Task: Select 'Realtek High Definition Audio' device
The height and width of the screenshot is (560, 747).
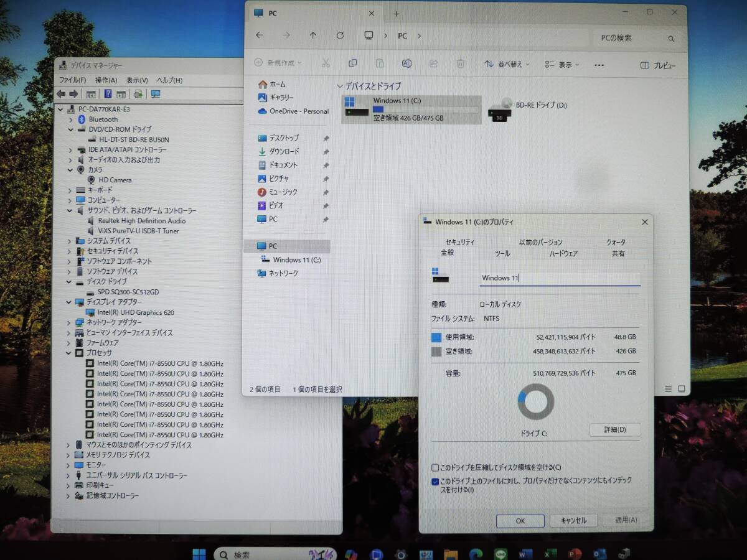Action: [x=141, y=221]
